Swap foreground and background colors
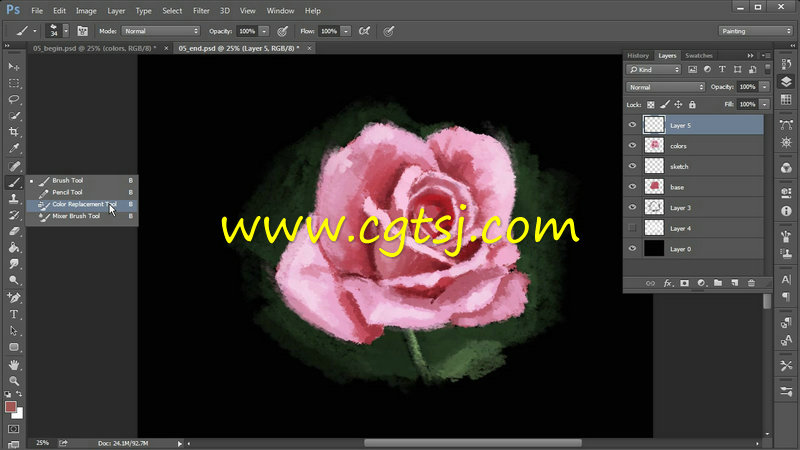800x450 pixels. click(x=19, y=394)
